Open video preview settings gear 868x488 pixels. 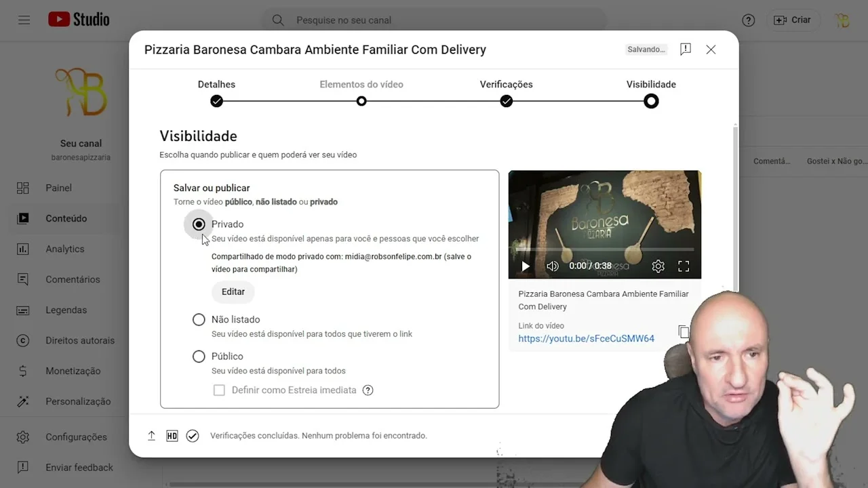[658, 266]
